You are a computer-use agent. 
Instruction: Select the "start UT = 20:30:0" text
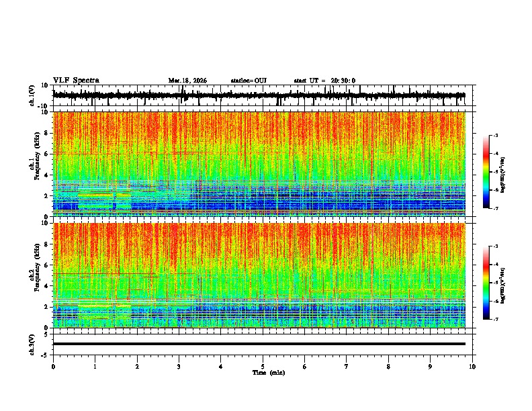point(324,81)
